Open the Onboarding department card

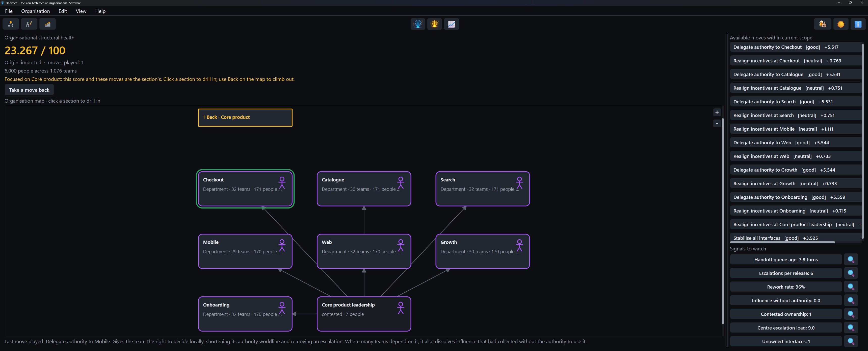(245, 314)
